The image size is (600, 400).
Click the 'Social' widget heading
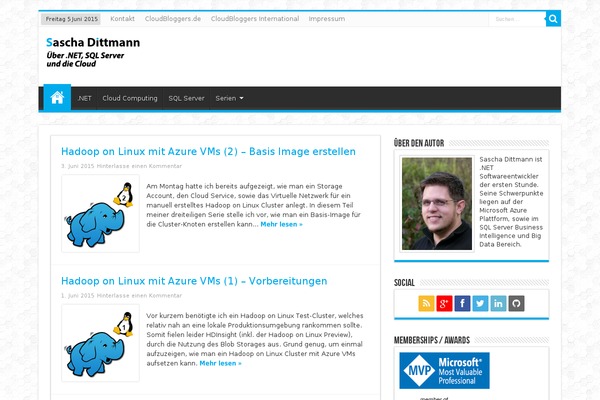[x=404, y=283]
